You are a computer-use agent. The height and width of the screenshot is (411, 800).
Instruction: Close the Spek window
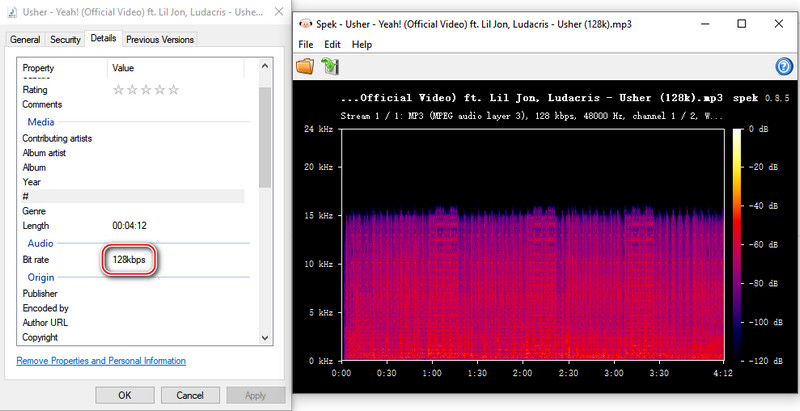[x=779, y=23]
